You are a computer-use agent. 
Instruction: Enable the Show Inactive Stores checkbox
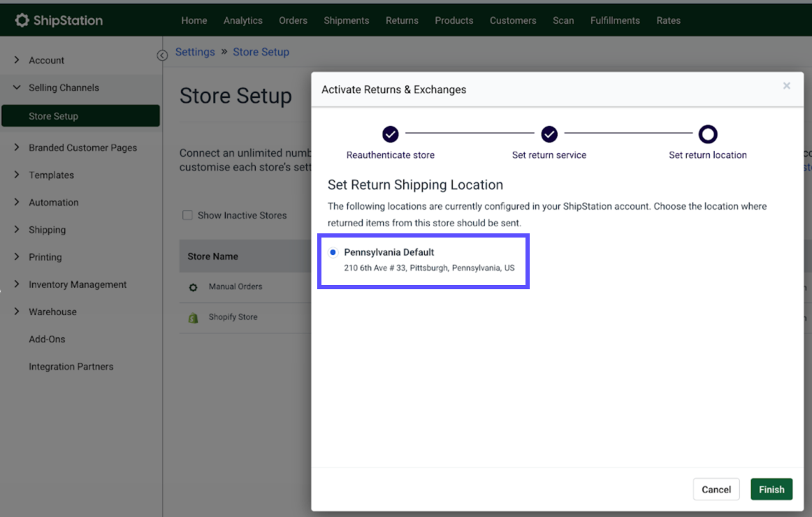pos(187,215)
